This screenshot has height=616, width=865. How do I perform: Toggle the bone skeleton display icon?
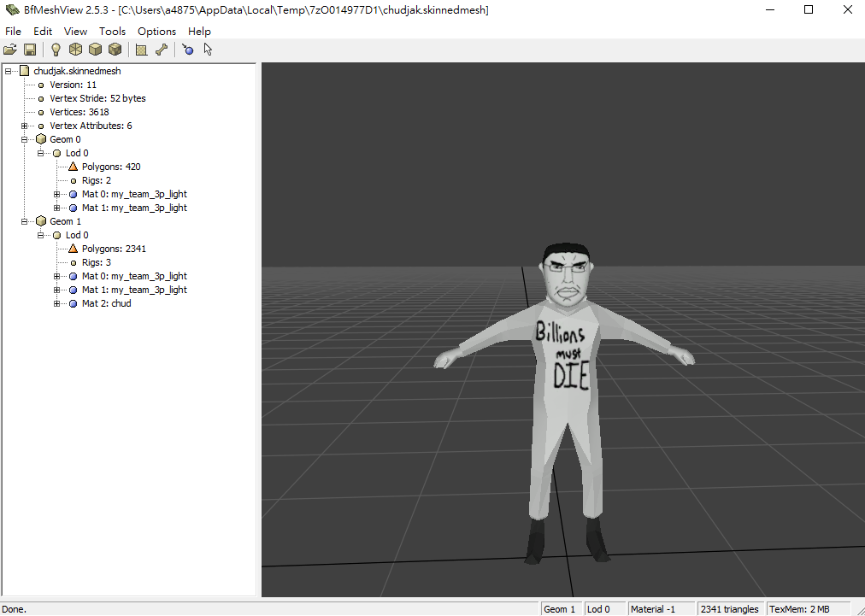click(x=161, y=50)
